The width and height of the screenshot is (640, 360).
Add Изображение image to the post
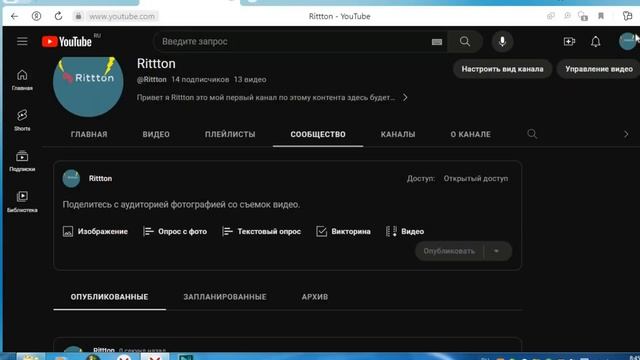coord(95,231)
